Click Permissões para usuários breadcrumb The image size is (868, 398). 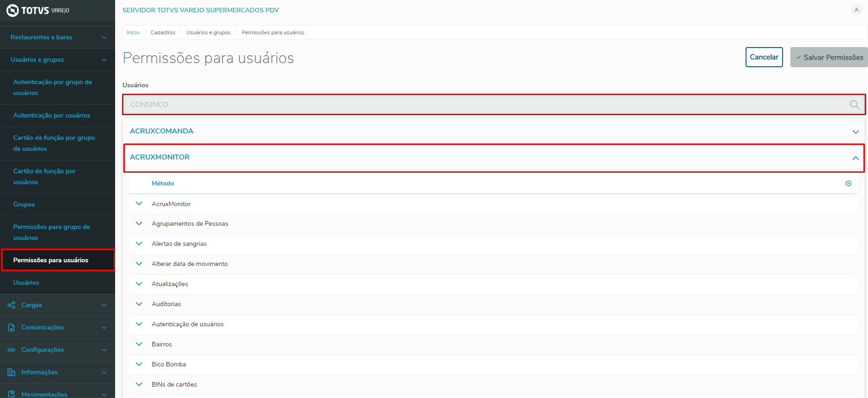point(273,32)
